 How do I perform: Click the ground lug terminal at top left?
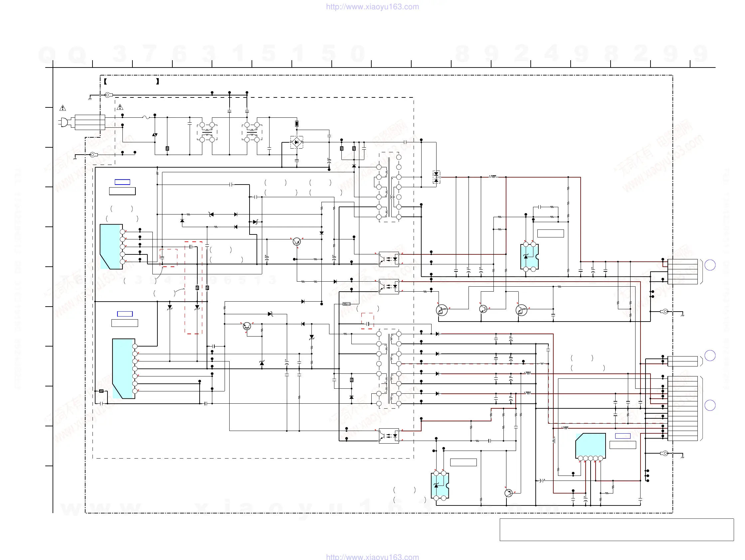coord(108,95)
